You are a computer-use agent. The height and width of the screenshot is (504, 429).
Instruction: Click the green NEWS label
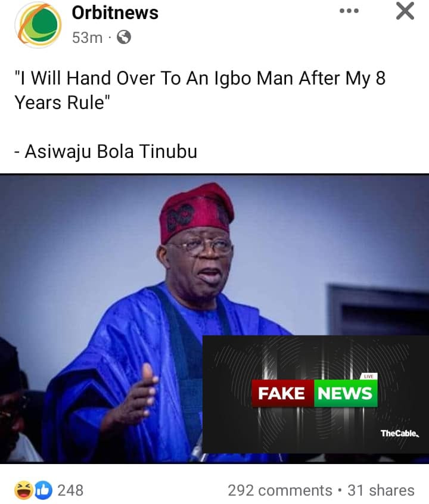(346, 393)
